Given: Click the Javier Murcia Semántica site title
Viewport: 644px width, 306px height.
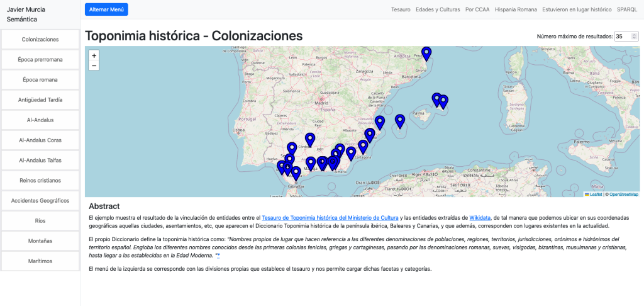Looking at the screenshot, I should (x=26, y=15).
